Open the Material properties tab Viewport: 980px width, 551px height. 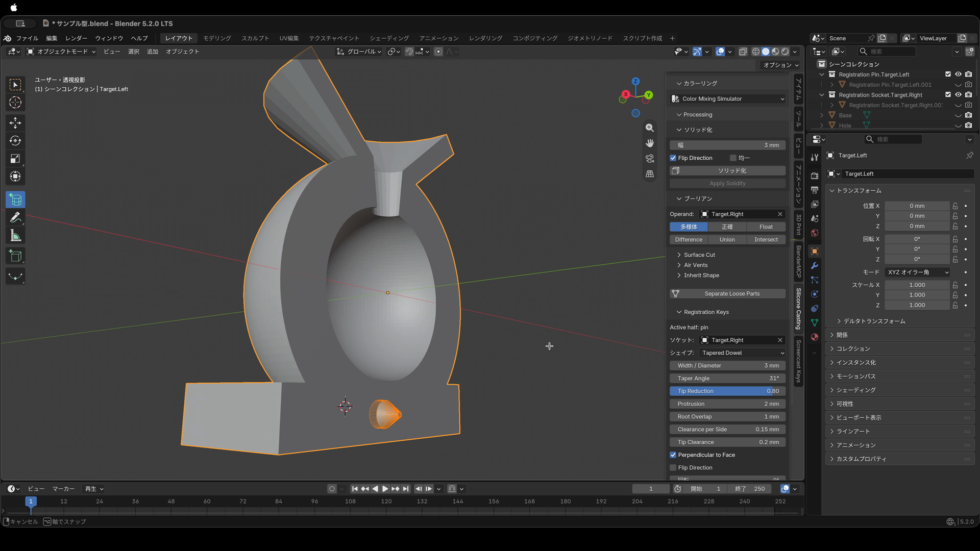815,337
